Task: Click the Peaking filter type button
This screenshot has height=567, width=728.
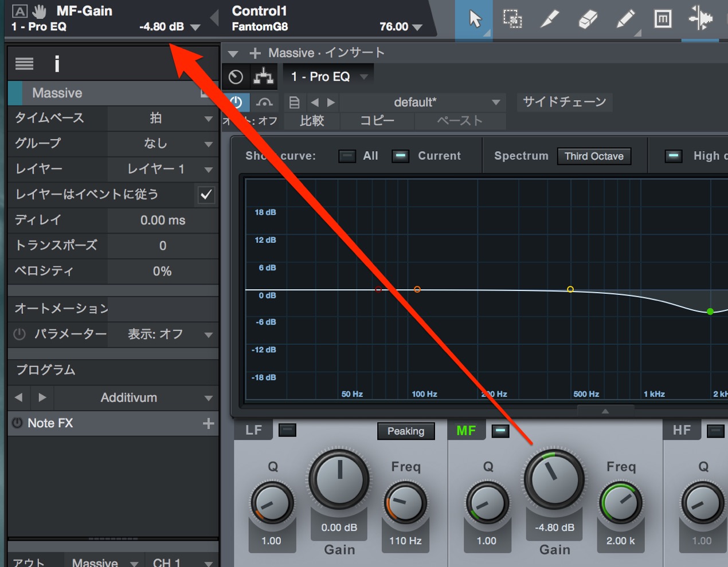Action: [406, 431]
